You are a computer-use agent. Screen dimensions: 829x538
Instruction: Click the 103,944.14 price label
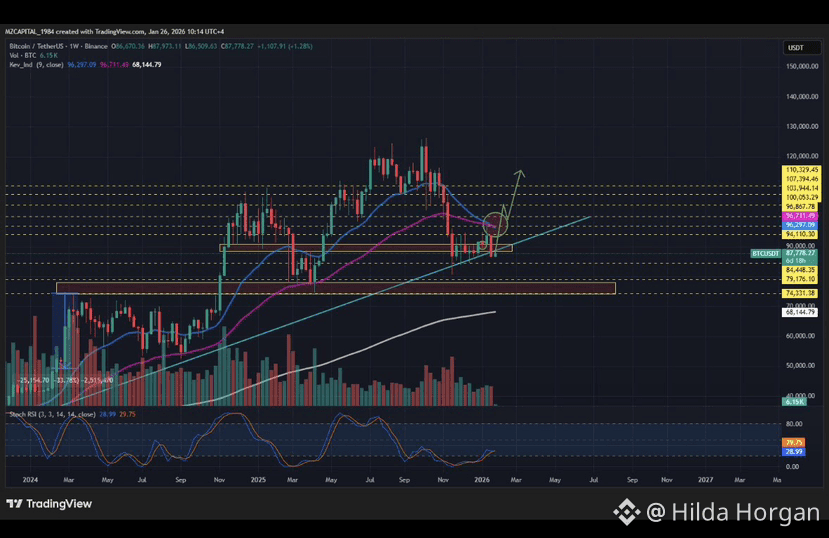click(802, 188)
